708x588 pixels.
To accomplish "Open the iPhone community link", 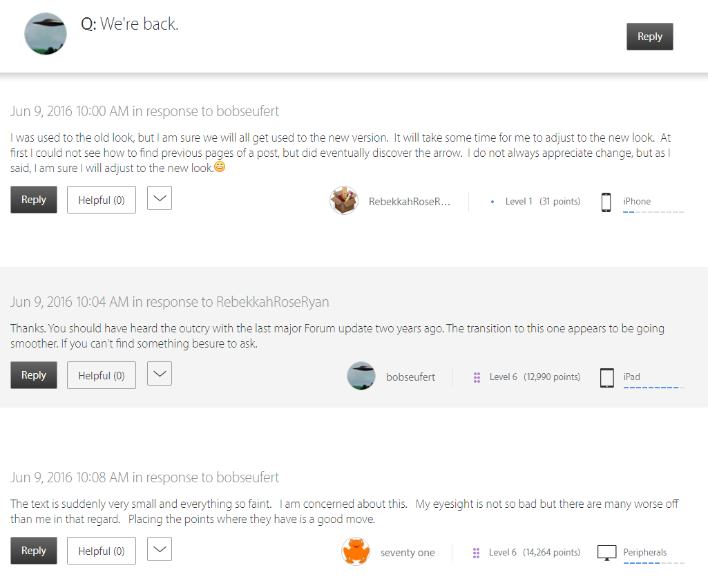I will (x=637, y=202).
